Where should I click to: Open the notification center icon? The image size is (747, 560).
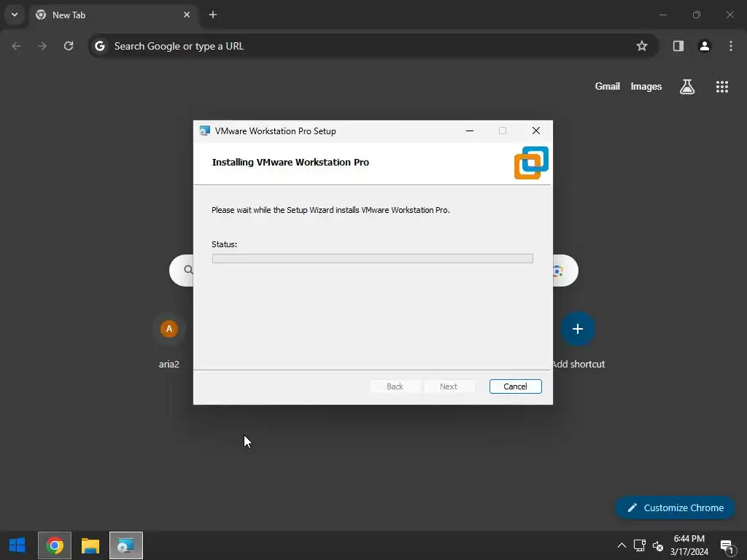727,546
